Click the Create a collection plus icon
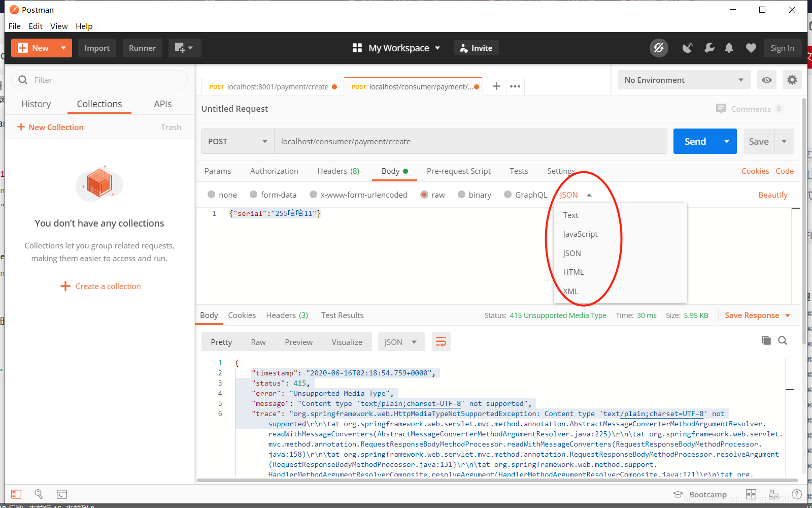The image size is (812, 508). coord(65,286)
